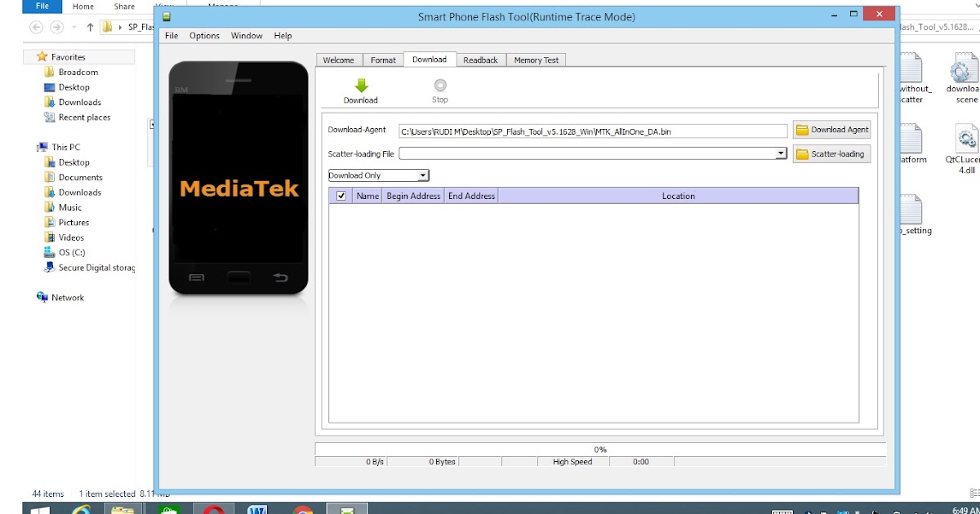Click the End Address column header
The height and width of the screenshot is (514, 980).
pos(471,196)
